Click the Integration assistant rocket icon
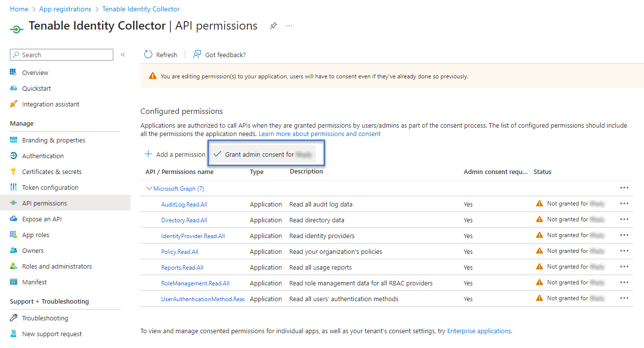The width and height of the screenshot is (644, 348). pos(13,104)
